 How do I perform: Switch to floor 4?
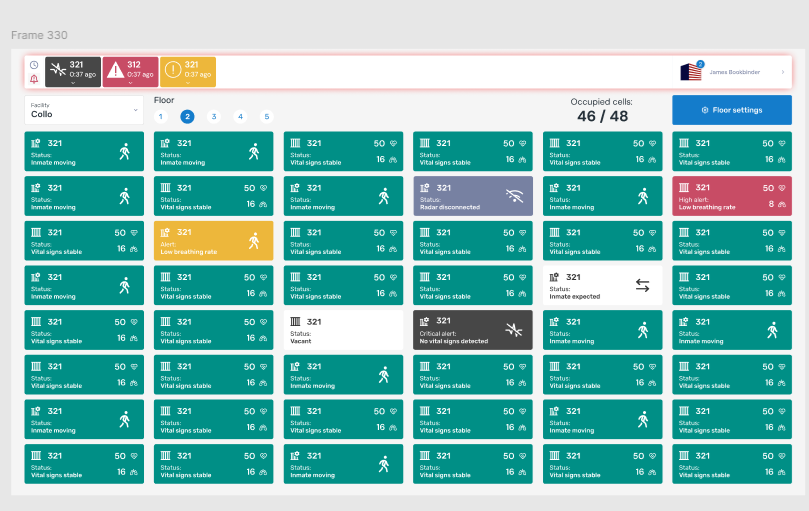point(240,117)
